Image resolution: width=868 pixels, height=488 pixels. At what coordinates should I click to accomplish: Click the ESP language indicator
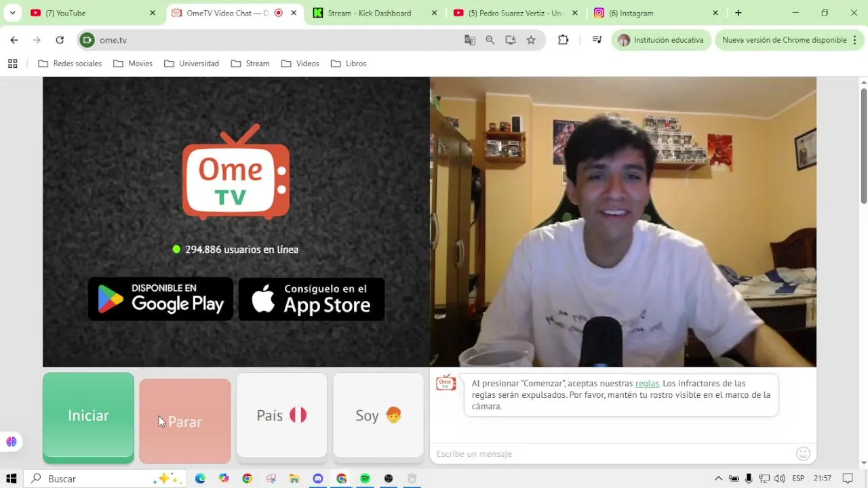point(798,479)
